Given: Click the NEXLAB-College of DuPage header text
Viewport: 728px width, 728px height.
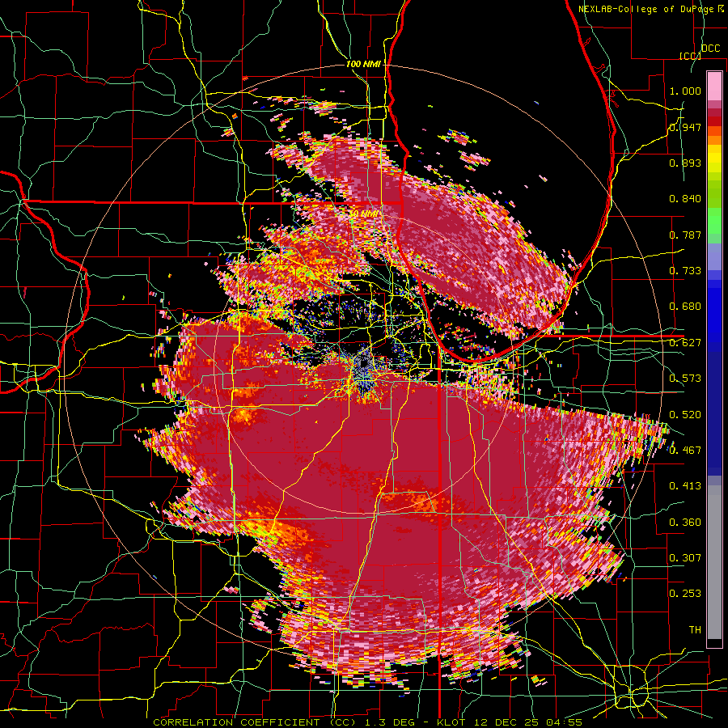Looking at the screenshot, I should 648,9.
